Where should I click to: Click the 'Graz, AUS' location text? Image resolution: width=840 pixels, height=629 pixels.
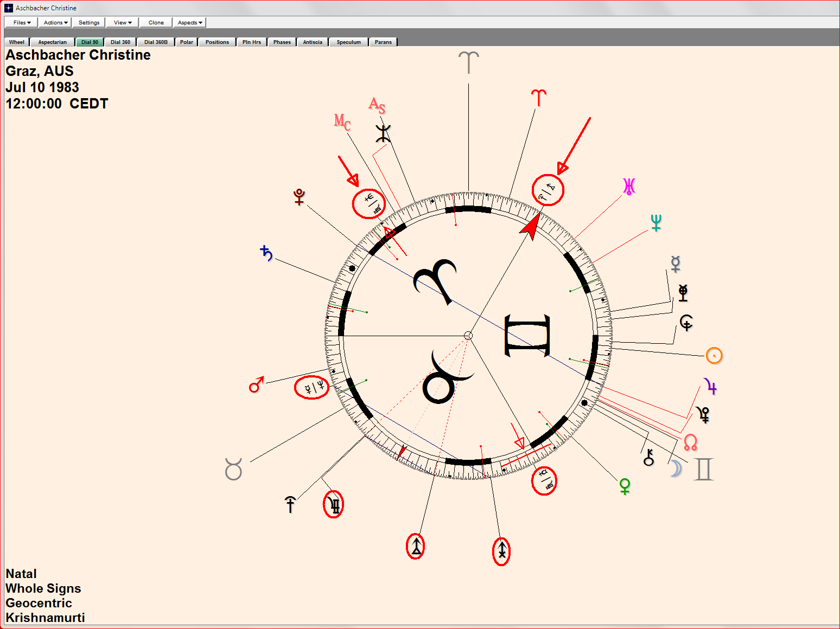(x=40, y=71)
